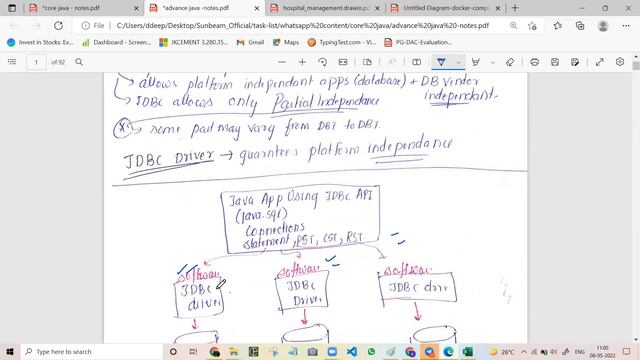
Task: Refresh the current page
Action: 58,26
